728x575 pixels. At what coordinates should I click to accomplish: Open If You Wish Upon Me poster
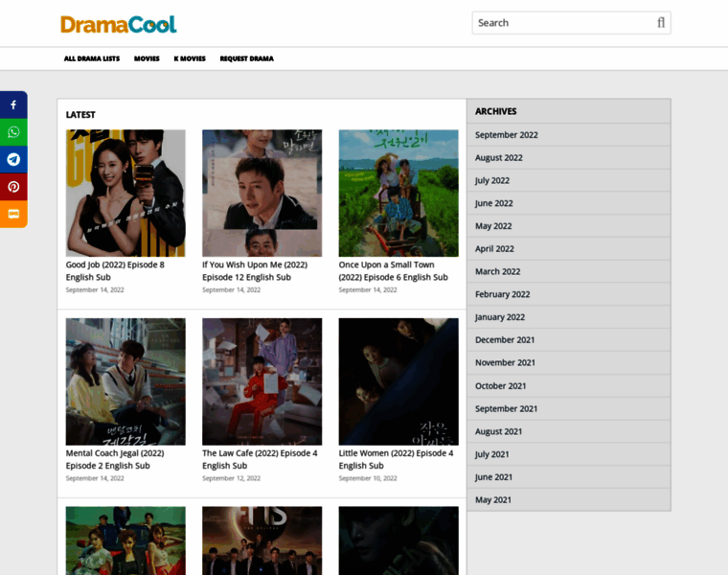pyautogui.click(x=262, y=193)
